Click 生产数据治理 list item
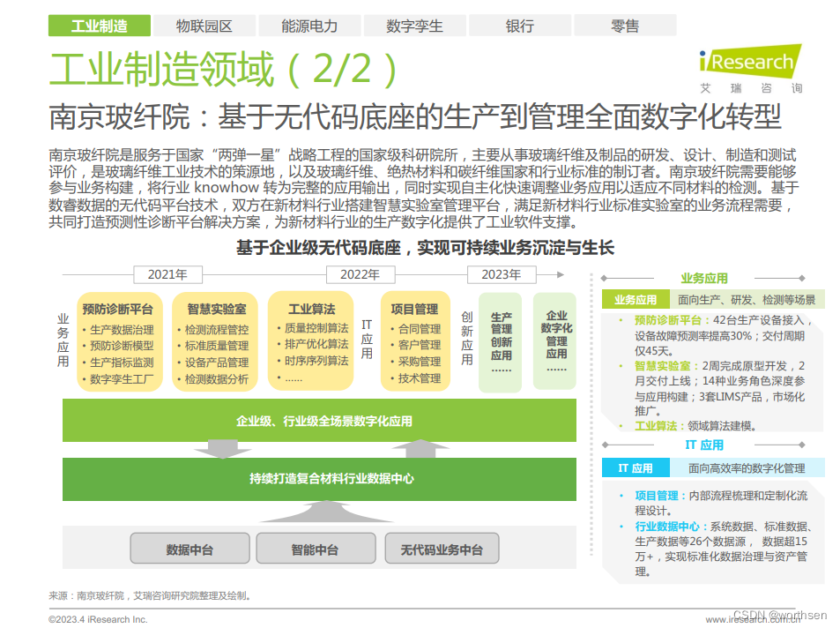The image size is (840, 628). click(x=122, y=330)
